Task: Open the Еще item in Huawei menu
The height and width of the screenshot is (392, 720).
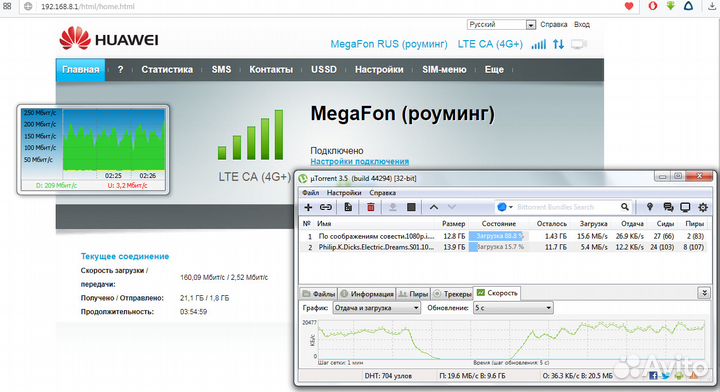Action: tap(494, 70)
